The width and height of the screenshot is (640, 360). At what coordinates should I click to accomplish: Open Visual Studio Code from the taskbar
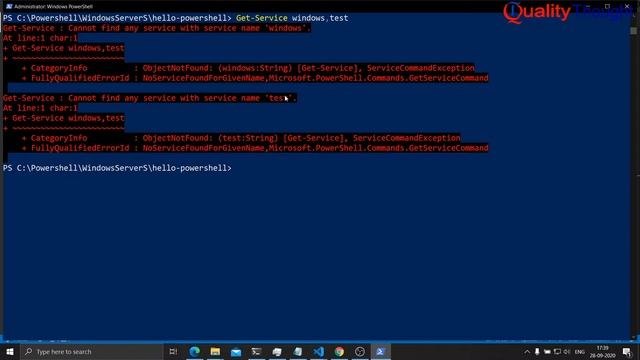tap(318, 351)
